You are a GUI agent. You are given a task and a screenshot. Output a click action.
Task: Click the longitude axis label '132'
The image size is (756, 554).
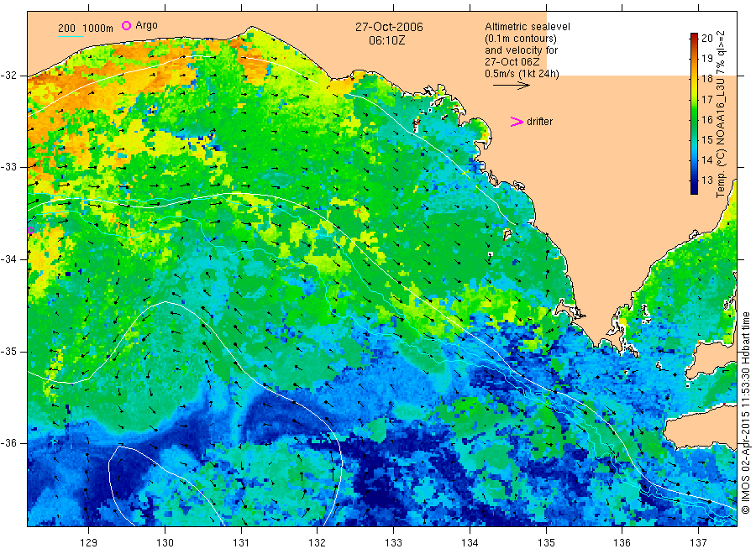click(x=317, y=543)
